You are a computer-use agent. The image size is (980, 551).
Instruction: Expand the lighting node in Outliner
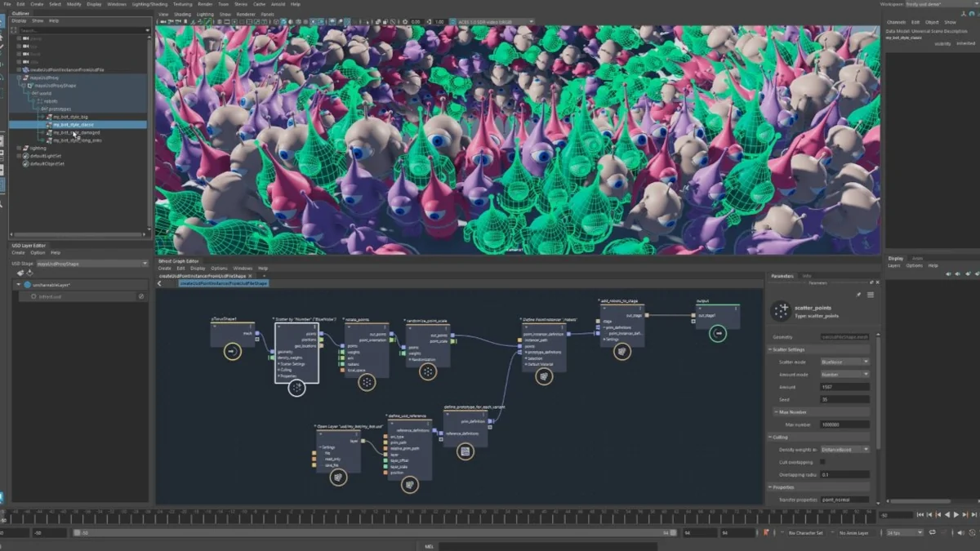(x=20, y=148)
